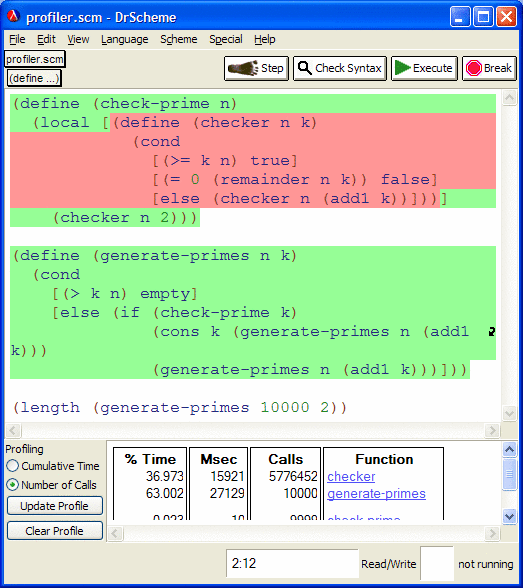Execute the program
This screenshot has height=588, width=523.
click(424, 68)
